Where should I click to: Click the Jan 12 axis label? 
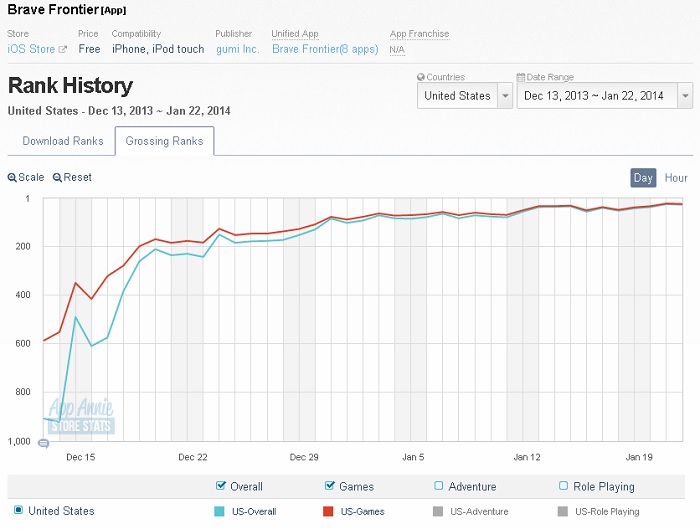[527, 457]
